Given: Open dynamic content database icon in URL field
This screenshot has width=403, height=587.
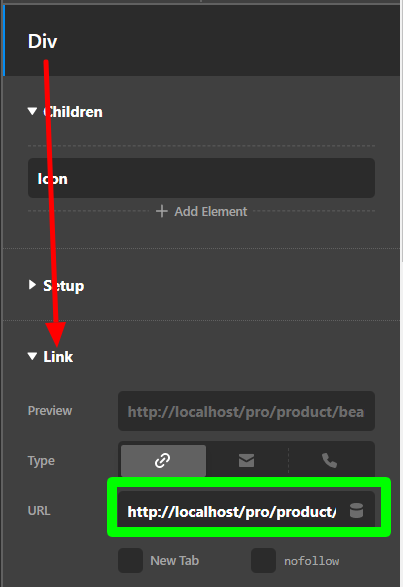Looking at the screenshot, I should pos(356,511).
